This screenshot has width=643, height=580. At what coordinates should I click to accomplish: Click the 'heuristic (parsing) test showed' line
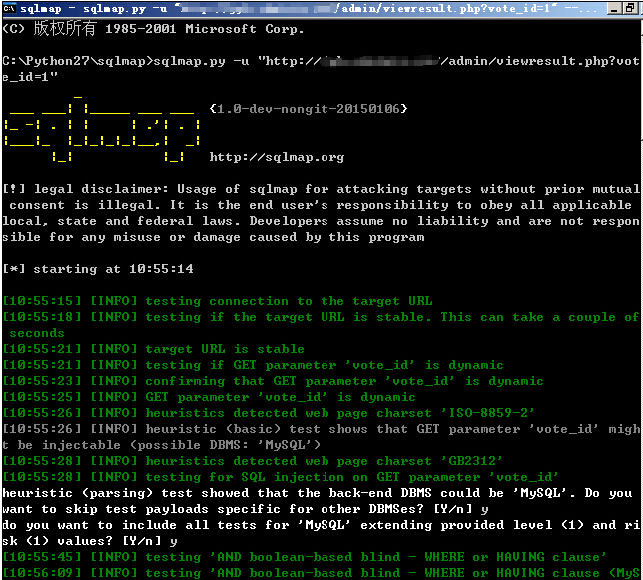[x=317, y=493]
